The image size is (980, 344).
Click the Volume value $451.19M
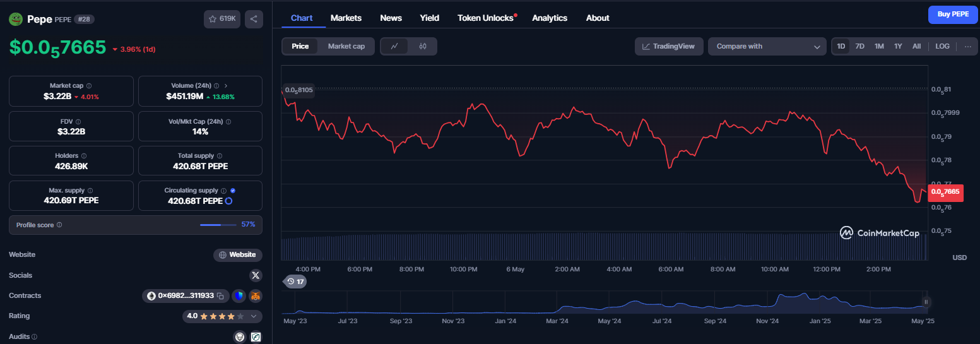click(184, 97)
